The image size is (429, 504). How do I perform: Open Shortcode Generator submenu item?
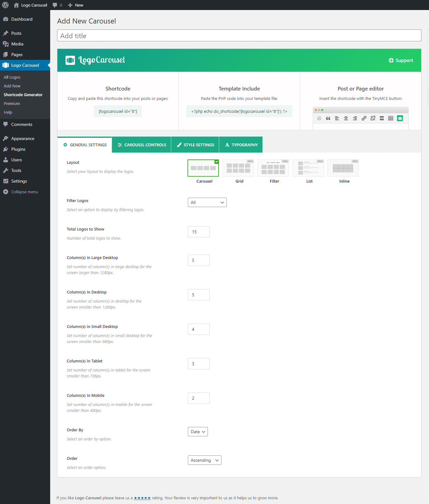(x=23, y=95)
